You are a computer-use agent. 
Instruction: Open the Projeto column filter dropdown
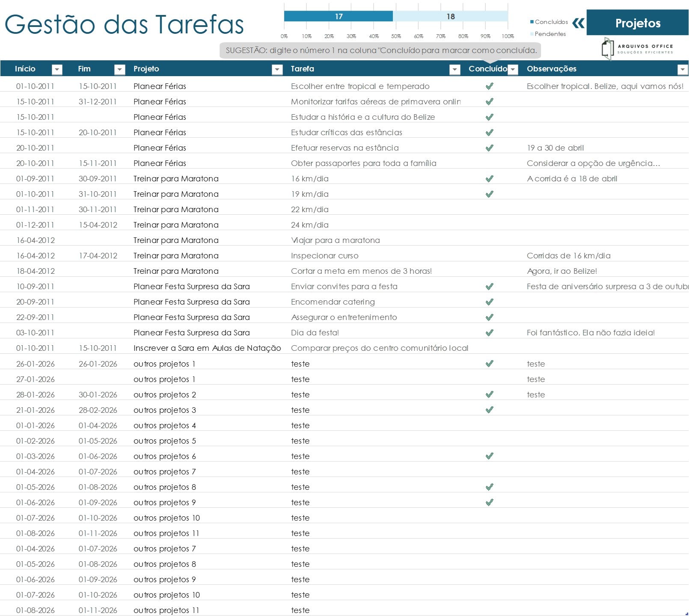tap(277, 69)
